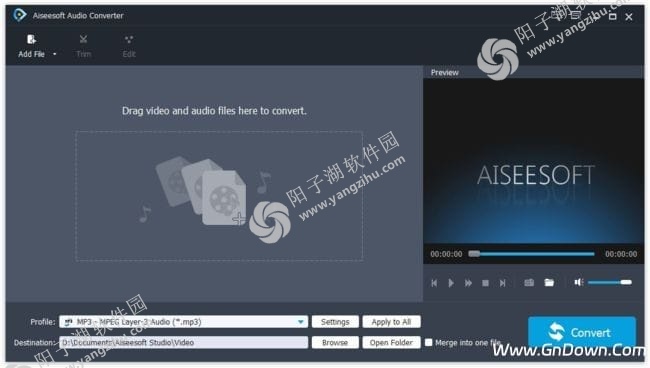Viewport: 650px width, 368px height.
Task: Click Apply to All button
Action: pos(391,322)
